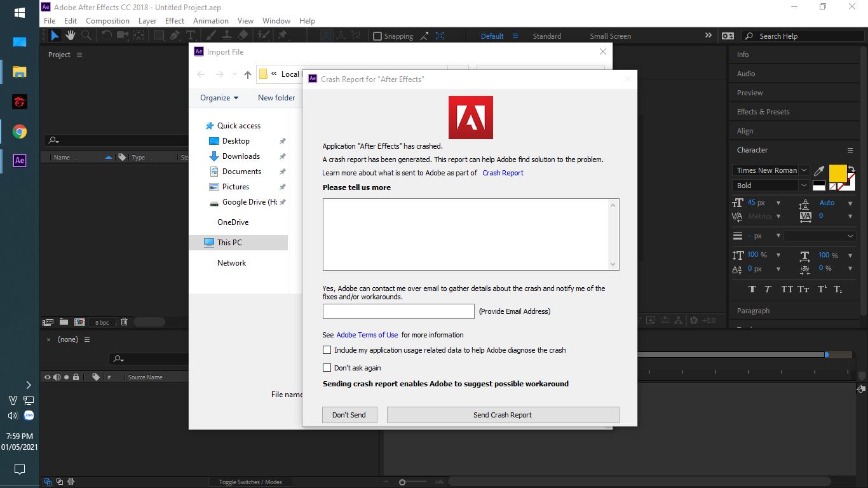
Task: Enable the Snapping checkbox in the toolbar
Action: pyautogui.click(x=377, y=36)
